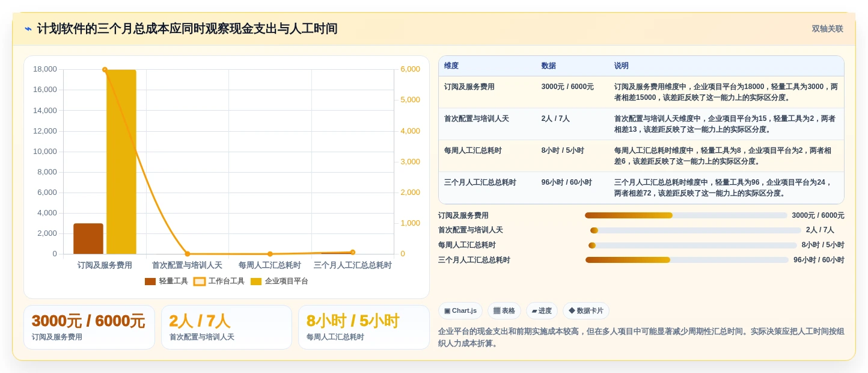This screenshot has width=868, height=373.
Task: Click line point at 首次配置与培训人天
Action: [x=187, y=254]
